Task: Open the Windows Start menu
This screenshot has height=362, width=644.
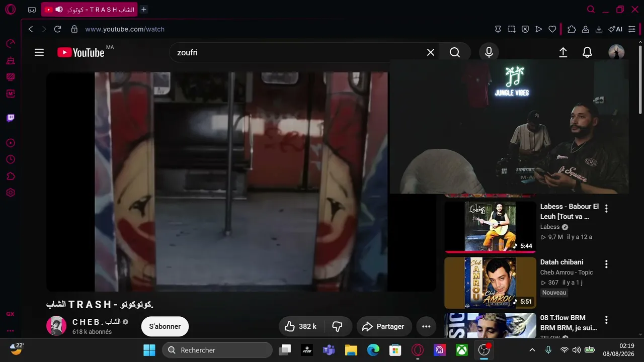Action: [149, 350]
